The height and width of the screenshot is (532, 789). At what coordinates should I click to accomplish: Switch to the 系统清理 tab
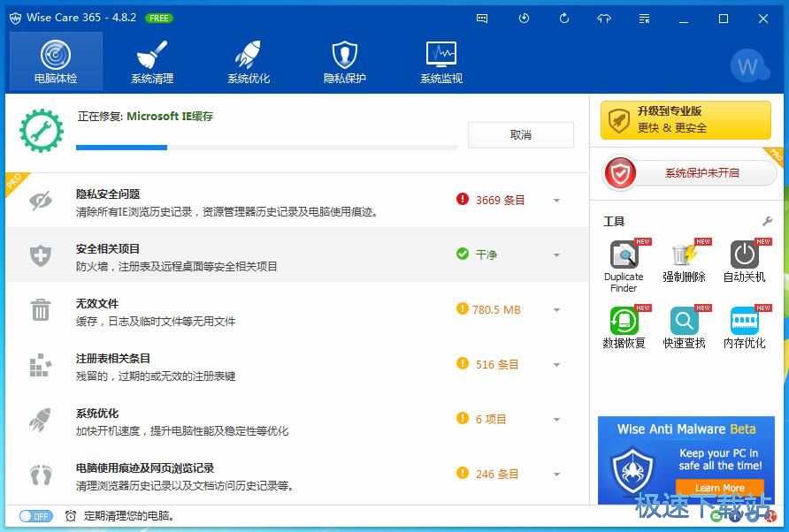[152, 61]
